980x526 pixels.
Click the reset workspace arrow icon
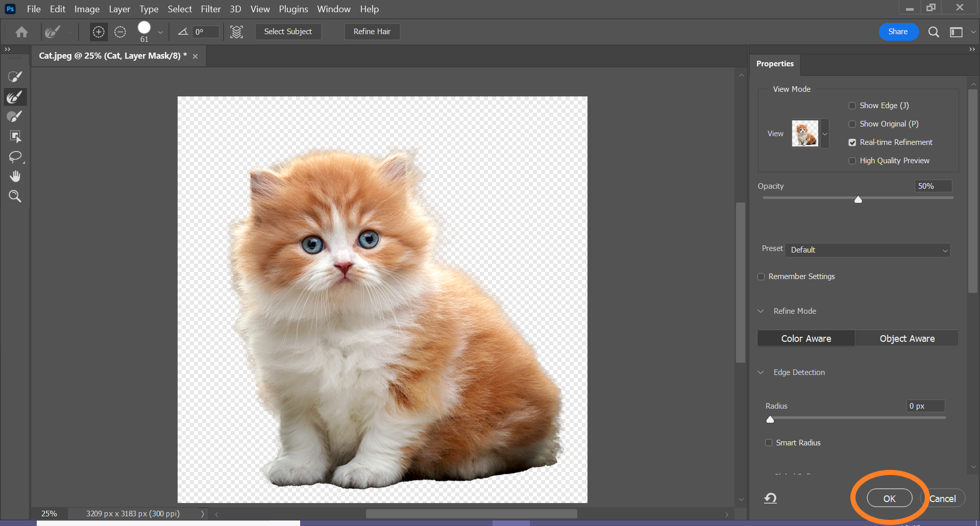[771, 498]
